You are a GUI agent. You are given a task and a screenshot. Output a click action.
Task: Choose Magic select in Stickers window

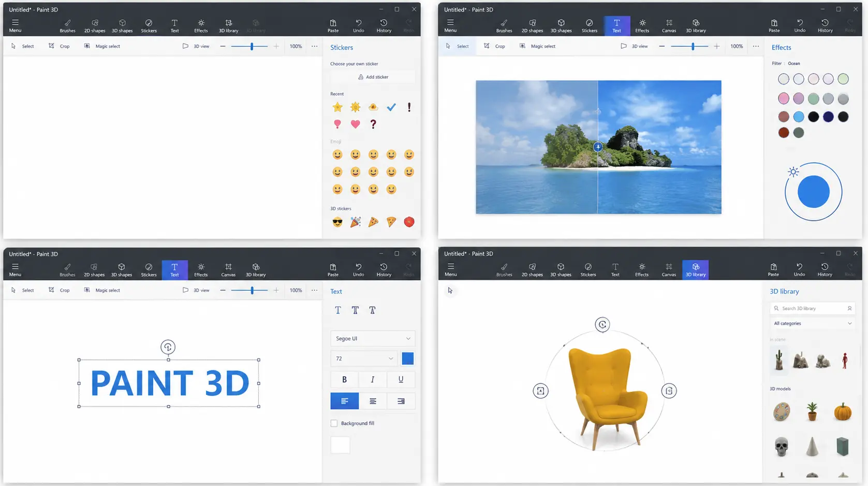coord(102,46)
